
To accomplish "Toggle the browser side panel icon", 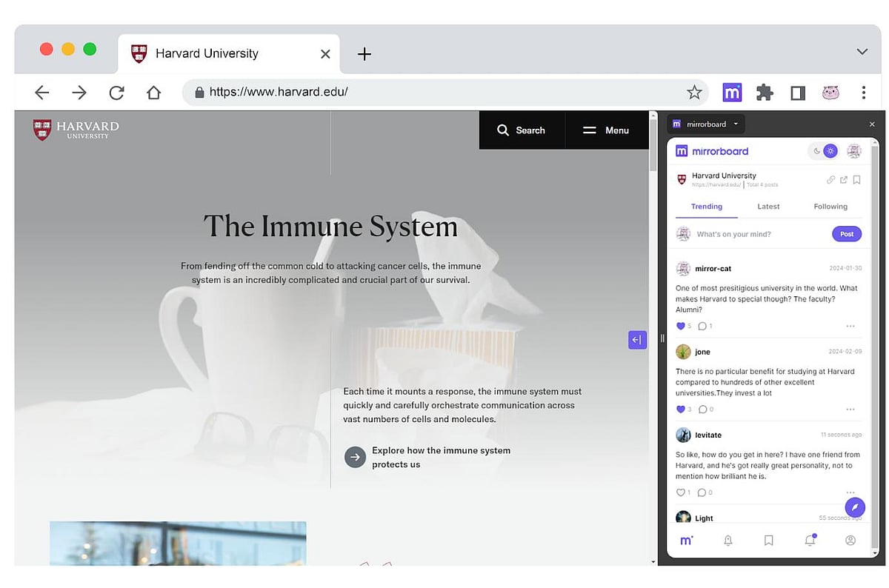I will pyautogui.click(x=798, y=93).
